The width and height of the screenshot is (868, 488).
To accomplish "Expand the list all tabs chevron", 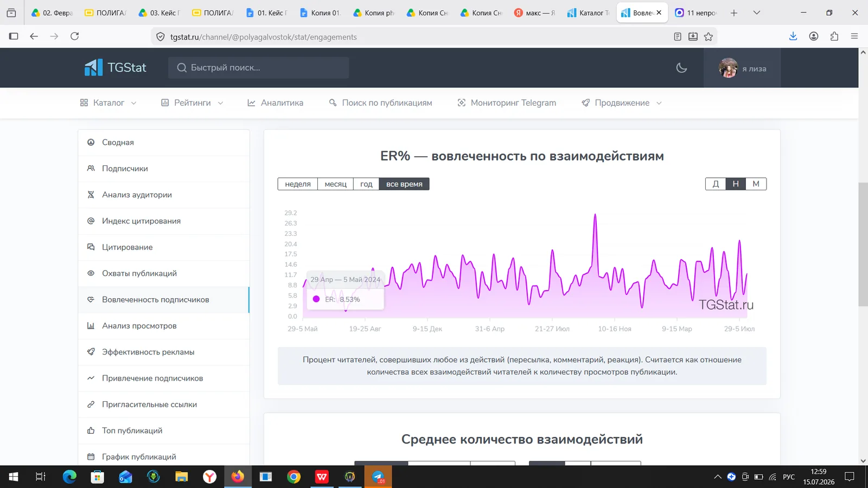I will pos(757,12).
